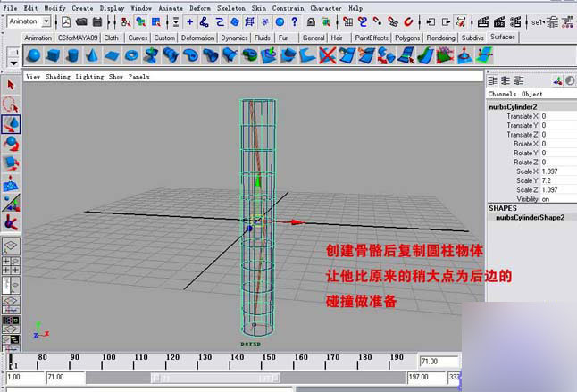The height and width of the screenshot is (392, 577).
Task: Open the viewport Panels menu
Action: tap(138, 77)
